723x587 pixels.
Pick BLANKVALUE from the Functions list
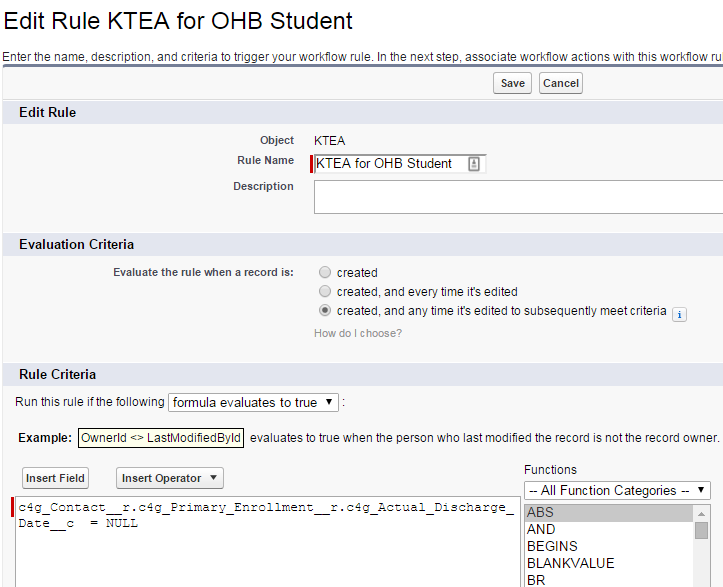coord(609,563)
